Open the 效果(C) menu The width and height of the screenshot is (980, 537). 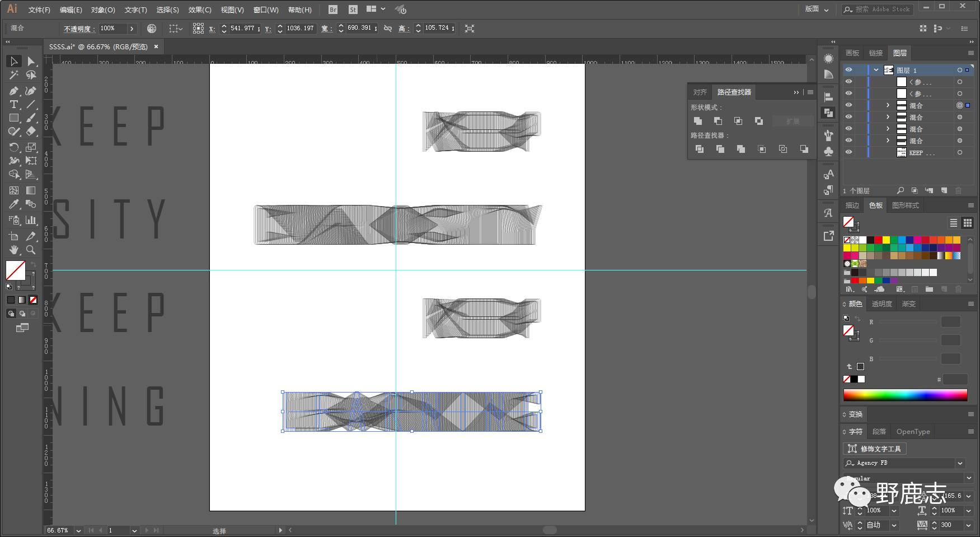click(x=199, y=10)
